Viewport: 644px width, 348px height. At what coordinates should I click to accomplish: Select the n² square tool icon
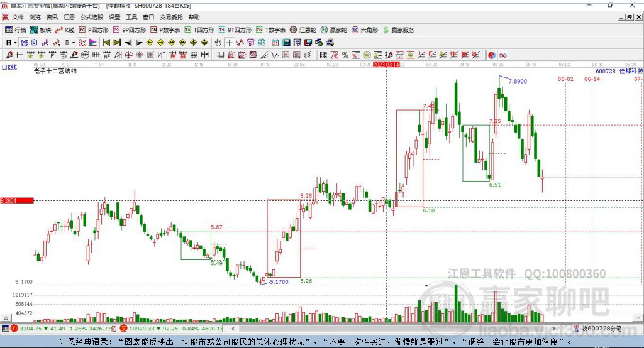(107, 55)
